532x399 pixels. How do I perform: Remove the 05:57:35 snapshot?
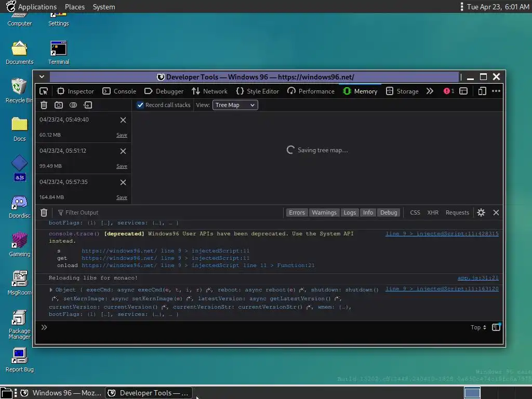[x=123, y=182]
